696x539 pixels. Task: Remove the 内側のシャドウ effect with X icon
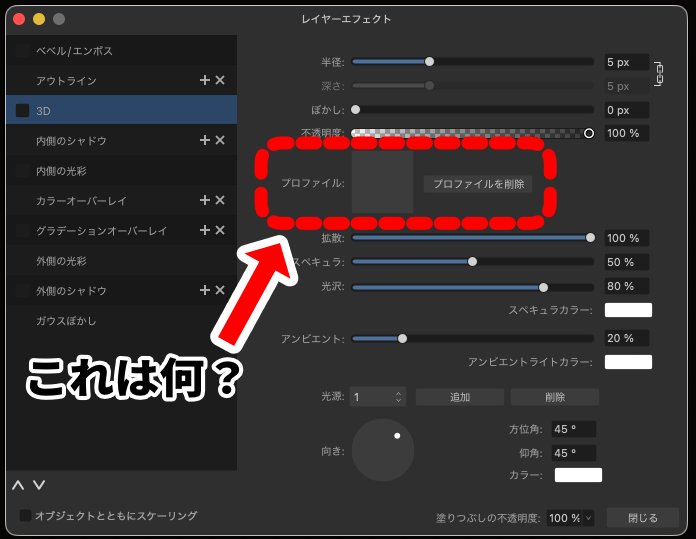(220, 140)
